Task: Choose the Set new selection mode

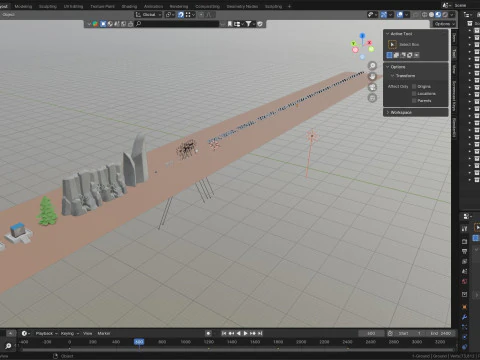Action: pyautogui.click(x=389, y=55)
